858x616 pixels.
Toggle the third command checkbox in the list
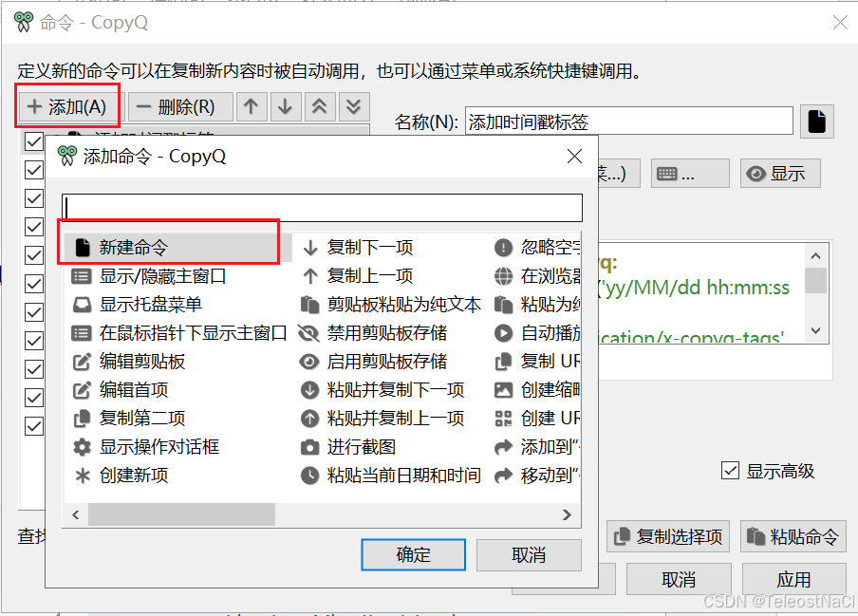[x=34, y=198]
